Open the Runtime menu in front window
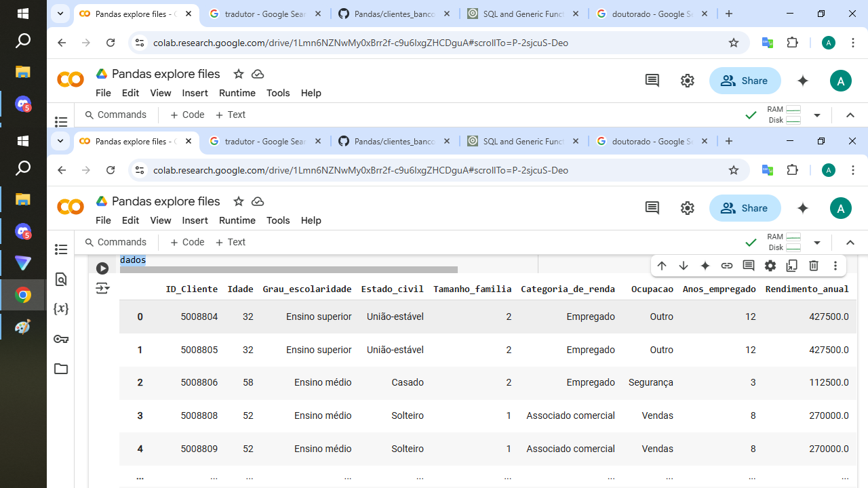The width and height of the screenshot is (868, 488). point(237,220)
